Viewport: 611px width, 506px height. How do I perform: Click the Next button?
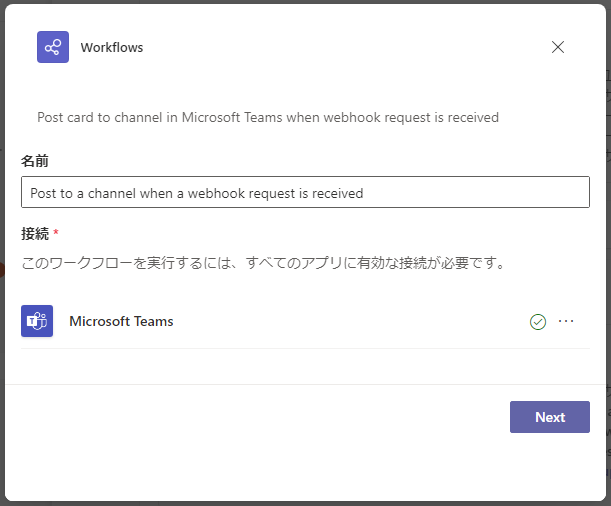pos(549,417)
